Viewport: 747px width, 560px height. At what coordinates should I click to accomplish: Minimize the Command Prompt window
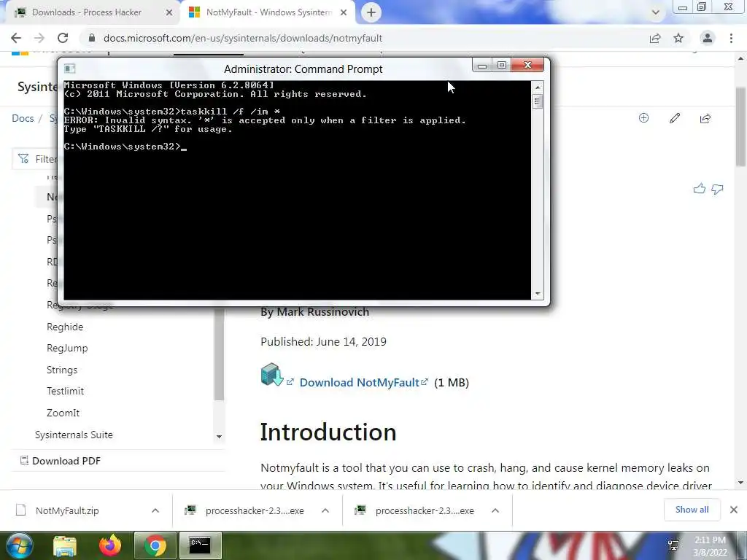pos(482,65)
